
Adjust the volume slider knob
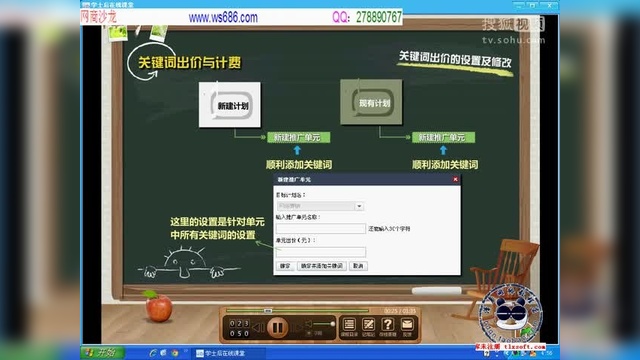[333, 324]
